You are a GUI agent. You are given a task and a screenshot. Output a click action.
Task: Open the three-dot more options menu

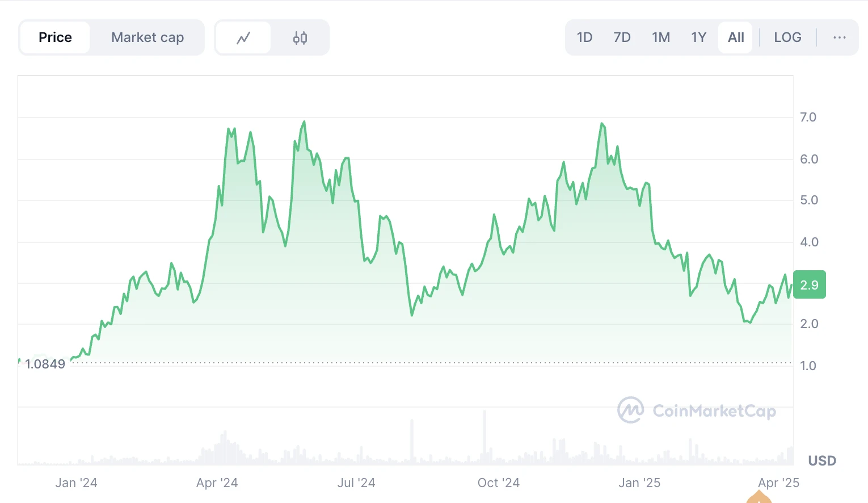point(839,37)
